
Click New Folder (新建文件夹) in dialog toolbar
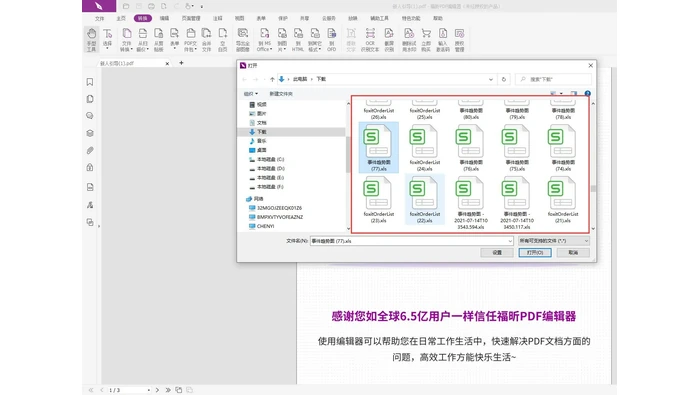[x=281, y=94]
